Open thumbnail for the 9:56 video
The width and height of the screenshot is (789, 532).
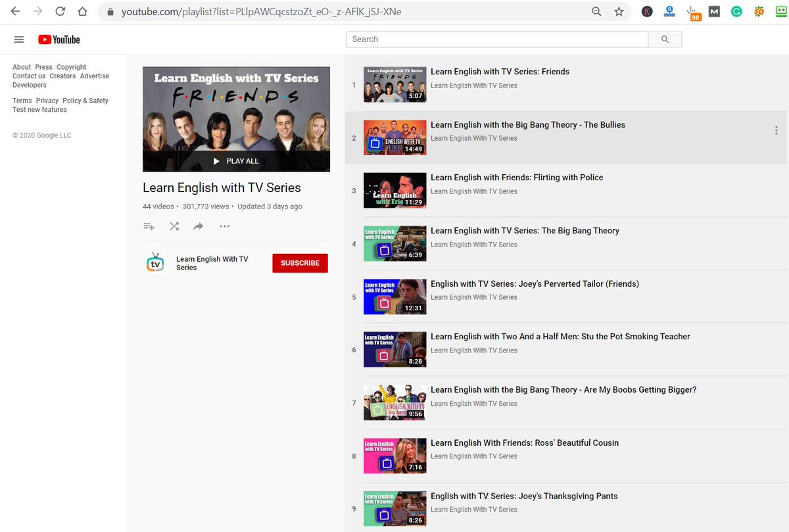point(394,402)
